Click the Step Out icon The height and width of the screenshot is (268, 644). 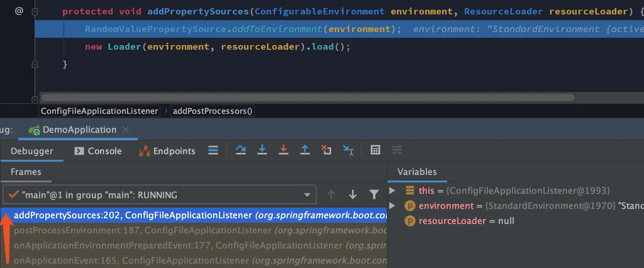(x=305, y=150)
